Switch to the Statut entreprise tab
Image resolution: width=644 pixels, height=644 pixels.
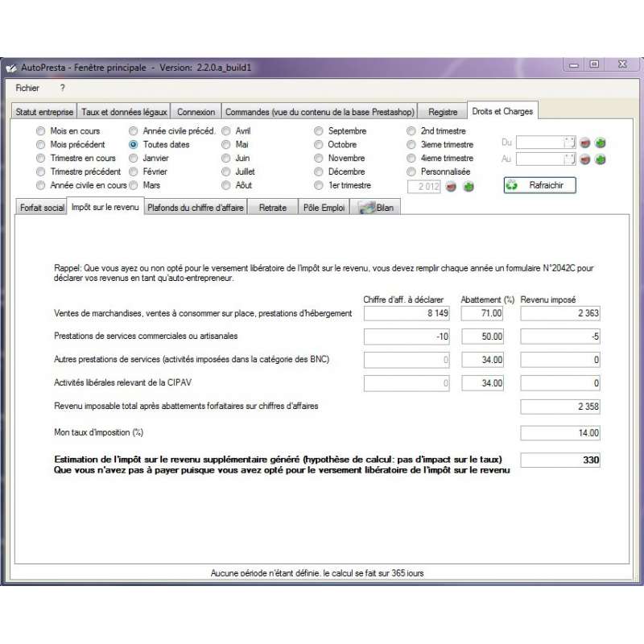tap(44, 112)
